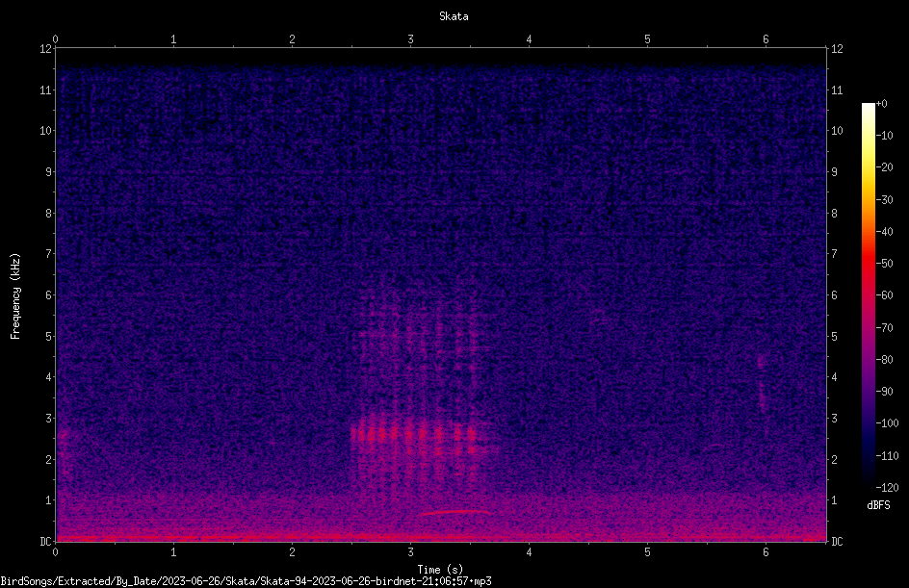The width and height of the screenshot is (909, 588).
Task: Click the "-20" colorbar label
Action: pyautogui.click(x=884, y=167)
